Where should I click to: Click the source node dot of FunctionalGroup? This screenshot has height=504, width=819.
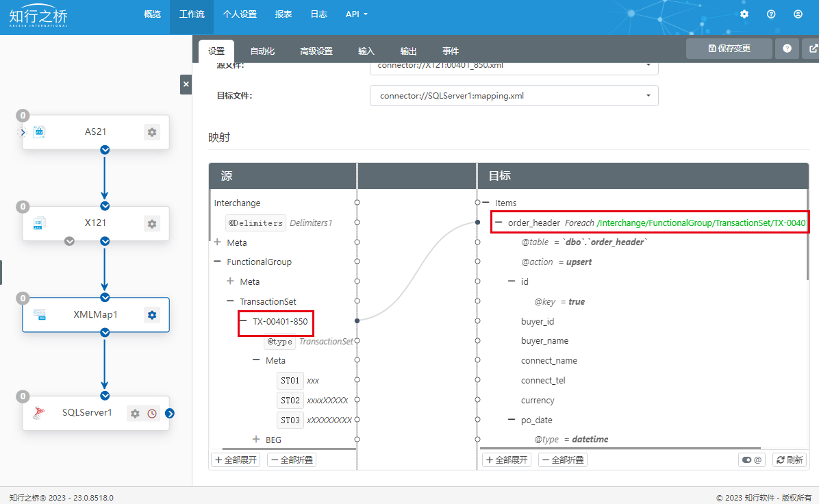(x=357, y=261)
